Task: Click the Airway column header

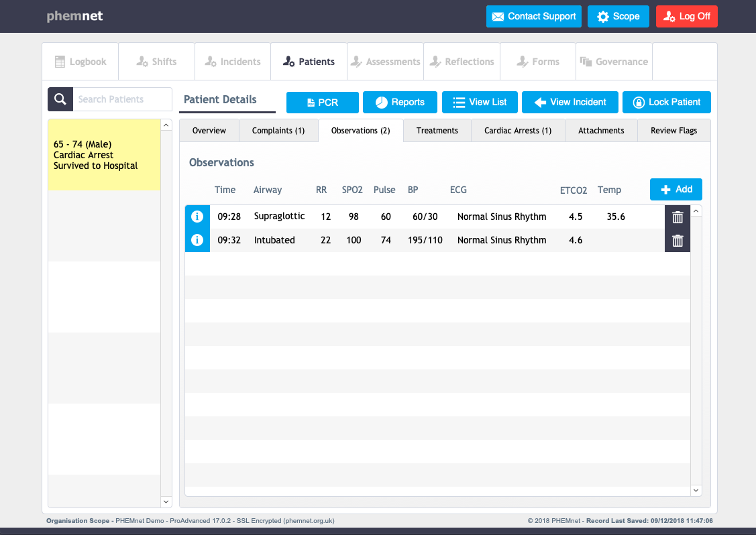Action: point(268,190)
